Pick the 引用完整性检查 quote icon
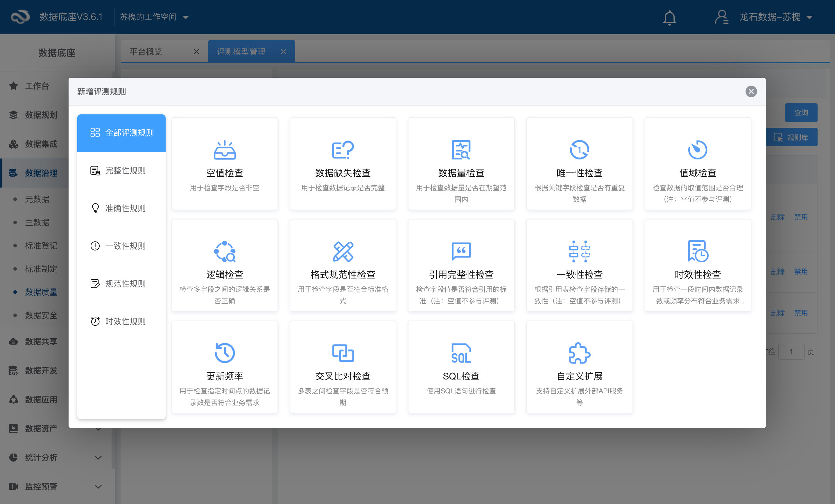Image resolution: width=835 pixels, height=504 pixels. pos(461,251)
